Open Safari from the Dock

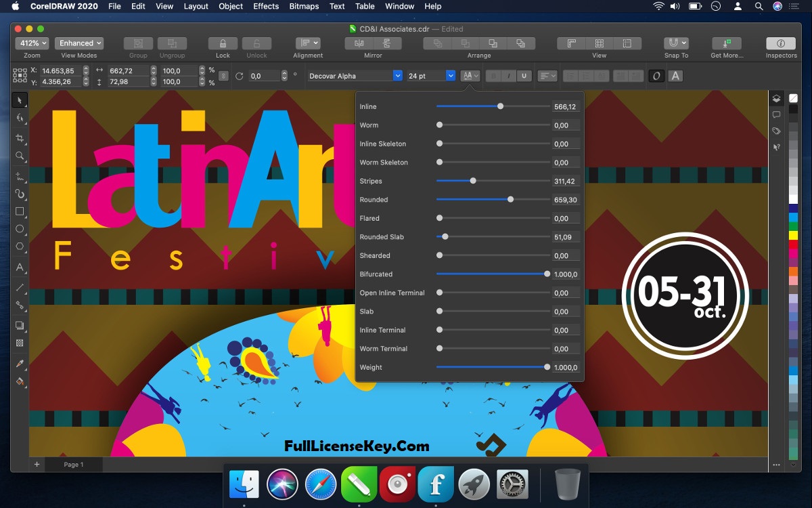[321, 484]
